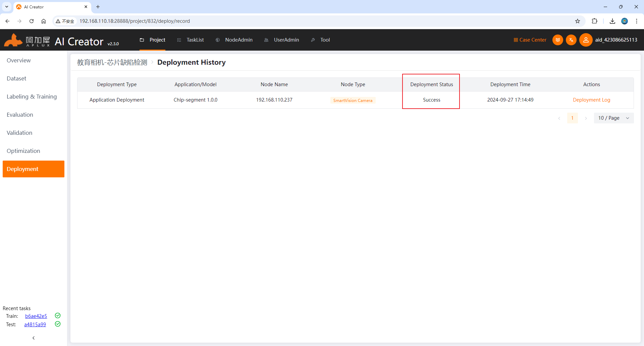This screenshot has height=346, width=644.
Task: Click project breadcrumb 教育相机-芯片缺陷检测
Action: pos(112,62)
